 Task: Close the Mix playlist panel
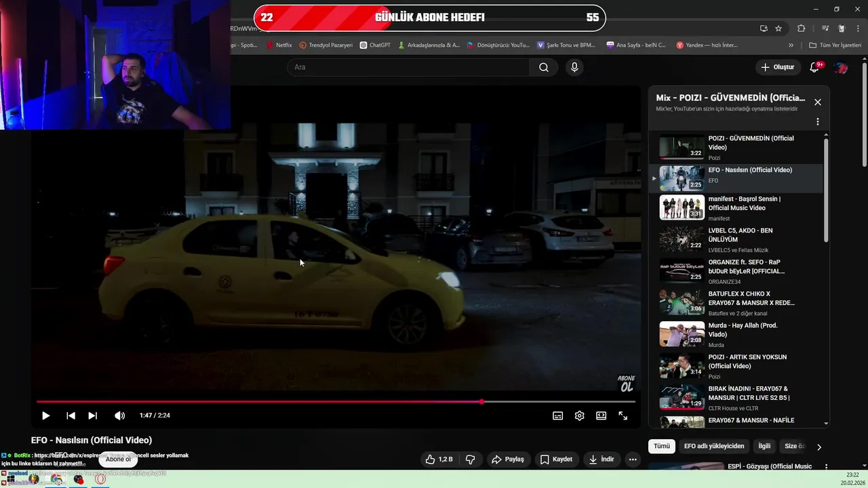click(817, 102)
